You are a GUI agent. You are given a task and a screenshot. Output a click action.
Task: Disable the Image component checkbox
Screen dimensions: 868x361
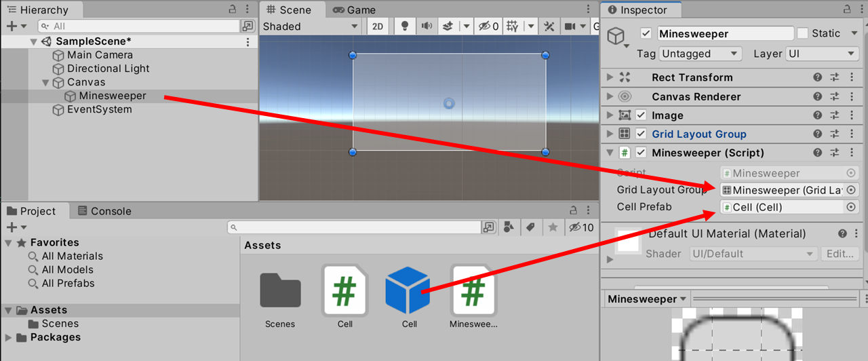[x=641, y=115]
